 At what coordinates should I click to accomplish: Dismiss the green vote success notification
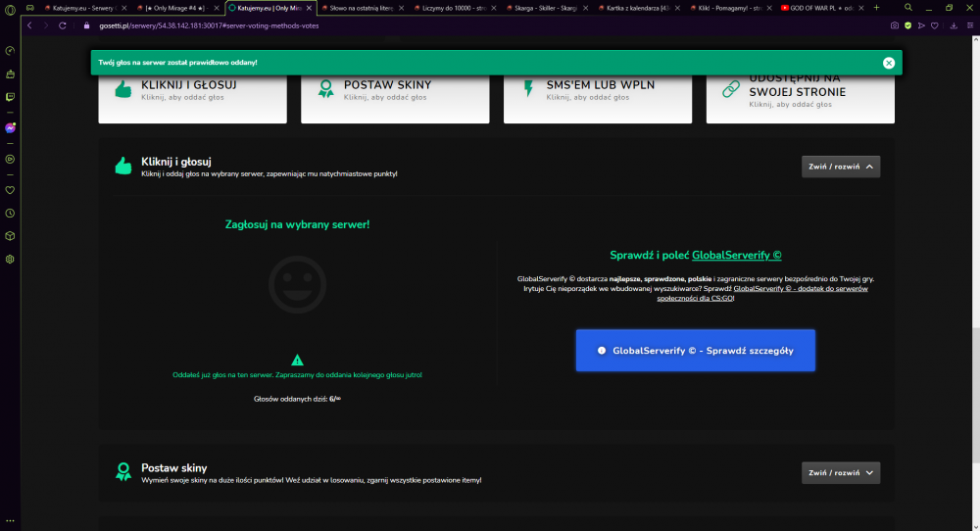point(889,63)
